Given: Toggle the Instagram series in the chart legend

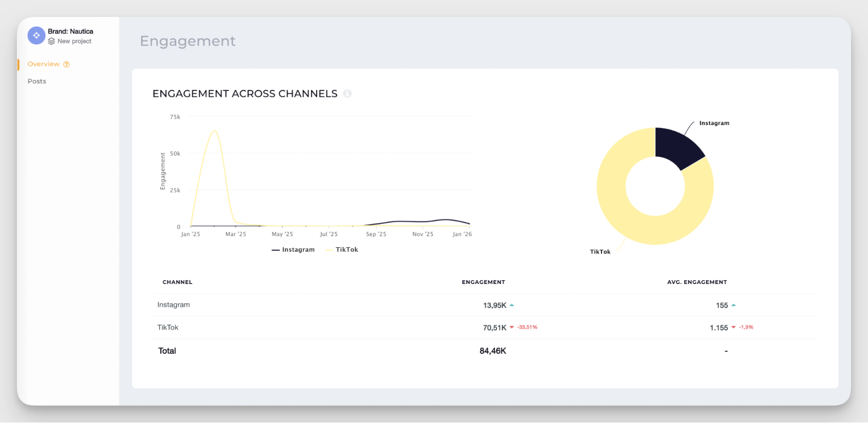Looking at the screenshot, I should point(293,249).
